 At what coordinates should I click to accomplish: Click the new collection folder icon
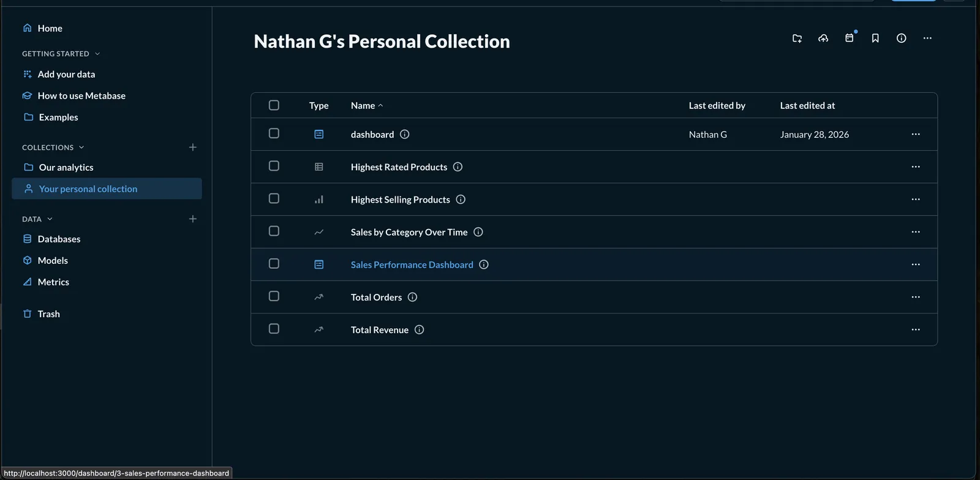coord(797,39)
